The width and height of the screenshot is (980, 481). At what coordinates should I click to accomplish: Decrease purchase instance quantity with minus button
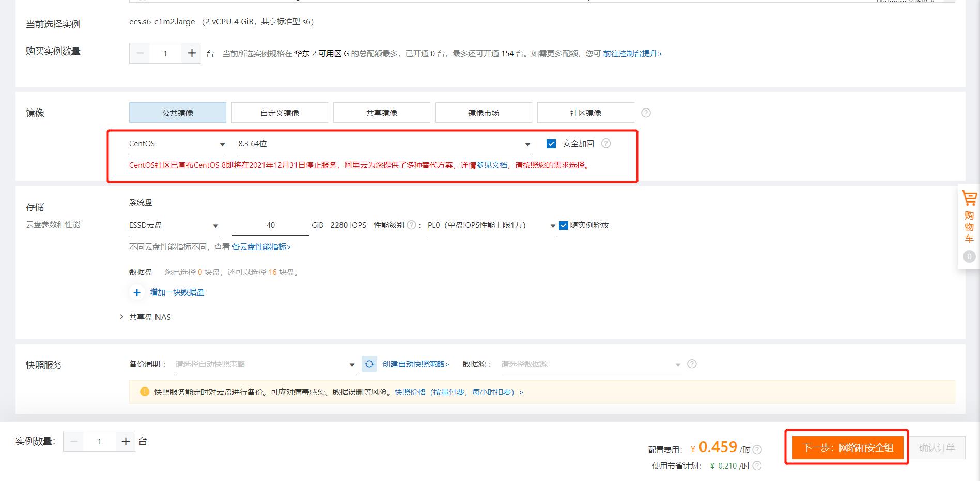click(x=139, y=53)
